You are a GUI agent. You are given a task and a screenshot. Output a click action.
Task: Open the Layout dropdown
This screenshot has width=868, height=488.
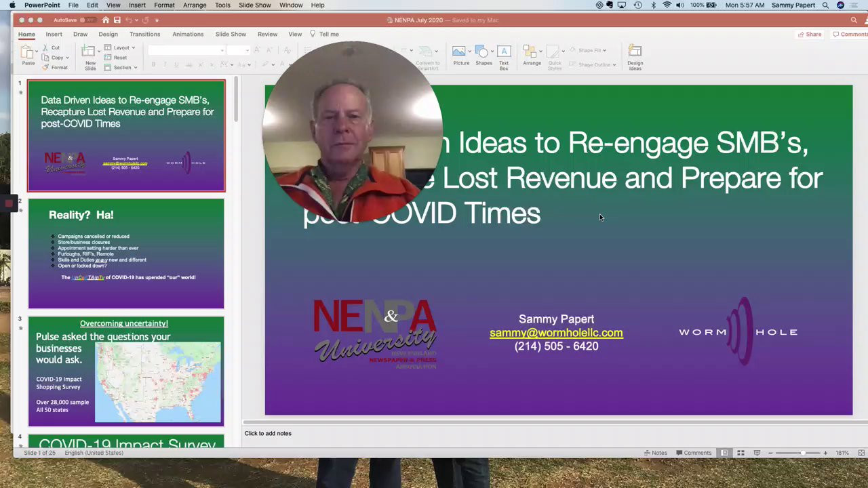tap(119, 47)
